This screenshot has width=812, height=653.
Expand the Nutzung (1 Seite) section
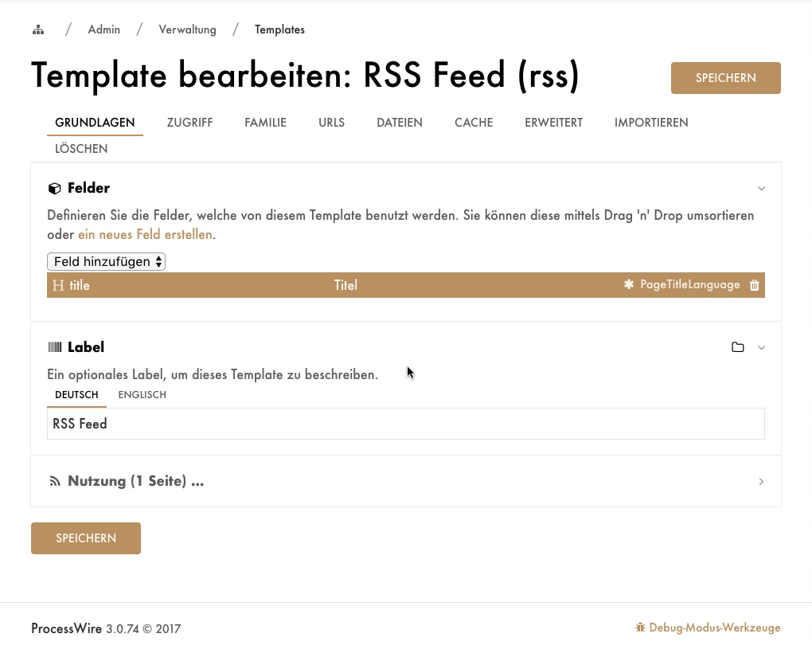click(761, 481)
